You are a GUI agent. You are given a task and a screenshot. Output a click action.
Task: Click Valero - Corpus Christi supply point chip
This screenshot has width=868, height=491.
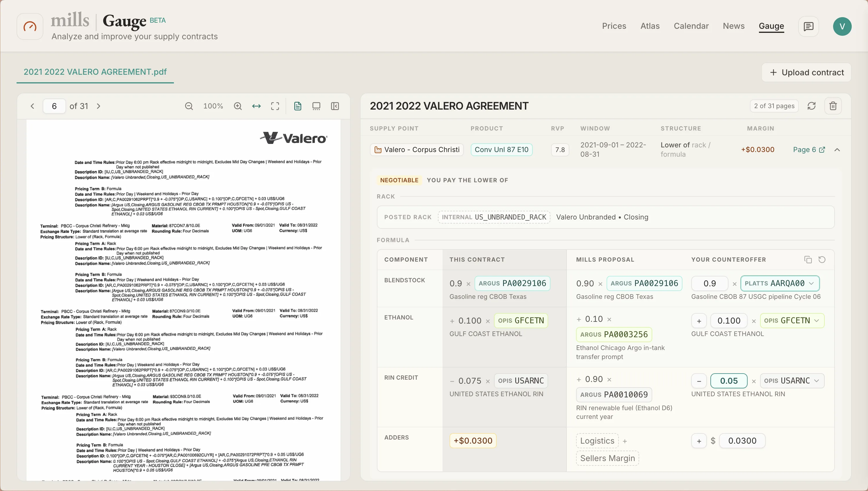click(x=417, y=150)
